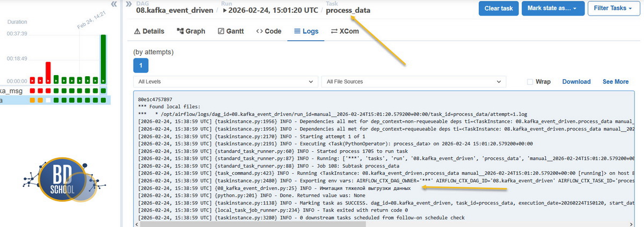Select first red status square in kafka_msg row
This screenshot has width=644, height=227.
[32, 91]
